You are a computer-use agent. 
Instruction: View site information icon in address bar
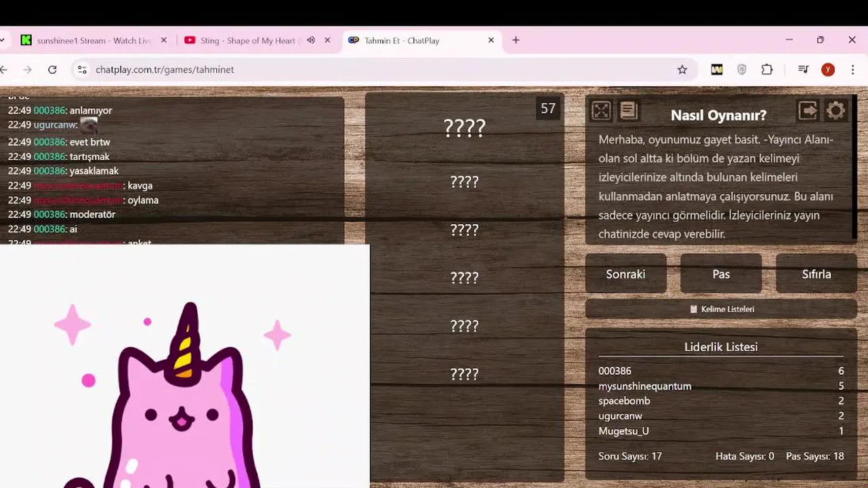(x=82, y=69)
